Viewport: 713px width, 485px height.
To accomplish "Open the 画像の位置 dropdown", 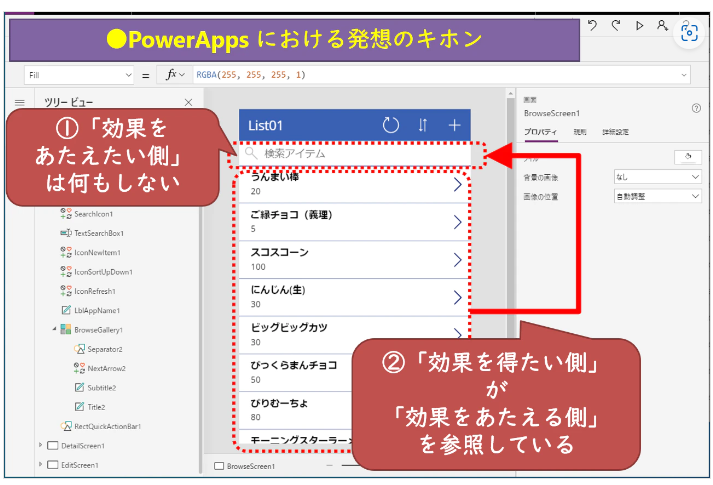I will [x=658, y=196].
